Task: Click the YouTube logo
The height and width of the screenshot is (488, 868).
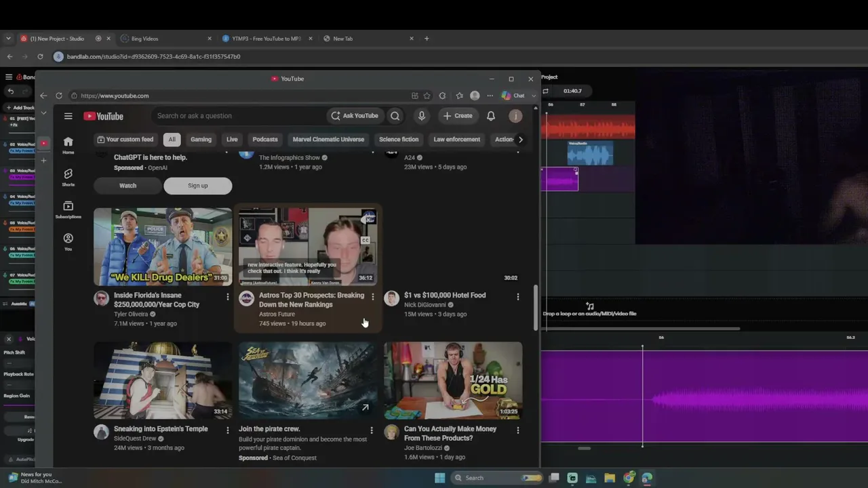Action: [x=103, y=116]
